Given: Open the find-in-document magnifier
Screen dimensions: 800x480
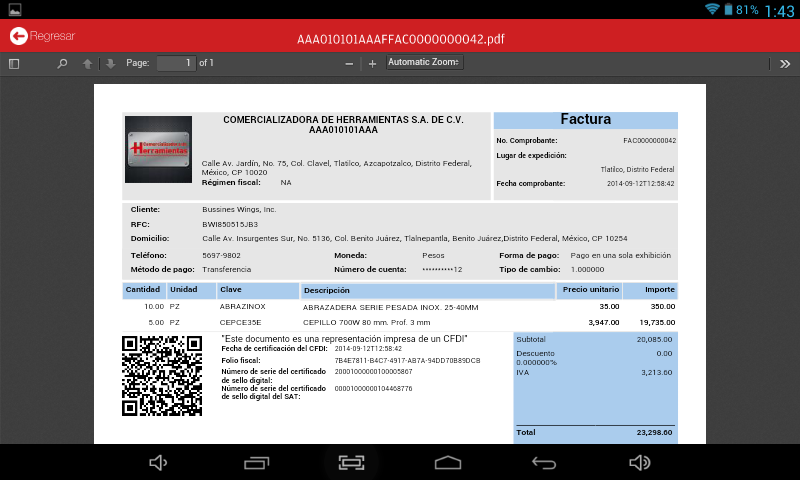Looking at the screenshot, I should [x=62, y=64].
